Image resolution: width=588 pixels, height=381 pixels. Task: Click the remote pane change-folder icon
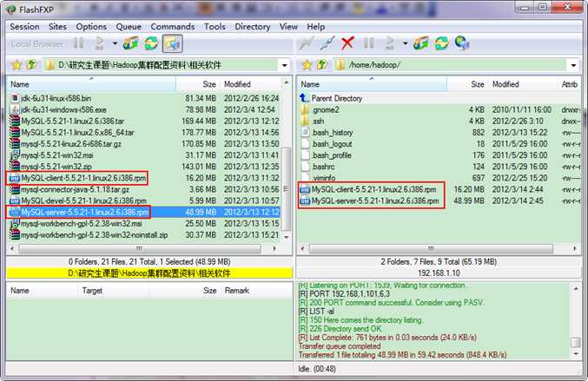(x=420, y=43)
